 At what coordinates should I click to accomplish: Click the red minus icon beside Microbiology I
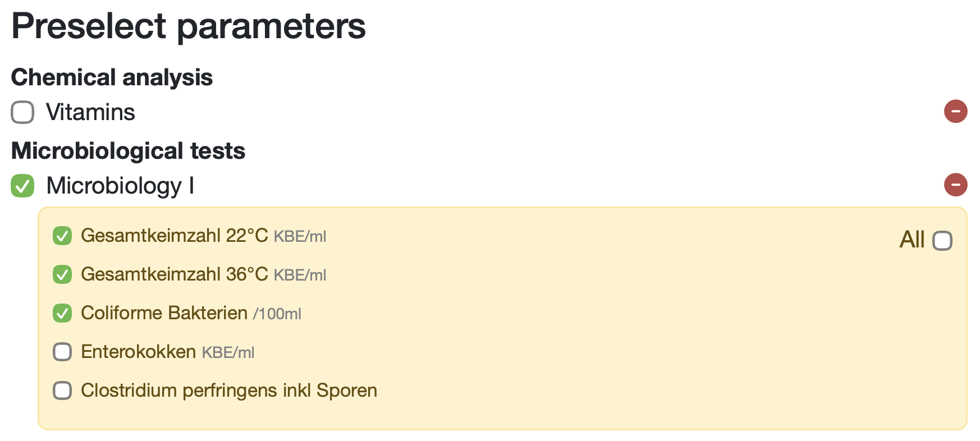point(955,185)
